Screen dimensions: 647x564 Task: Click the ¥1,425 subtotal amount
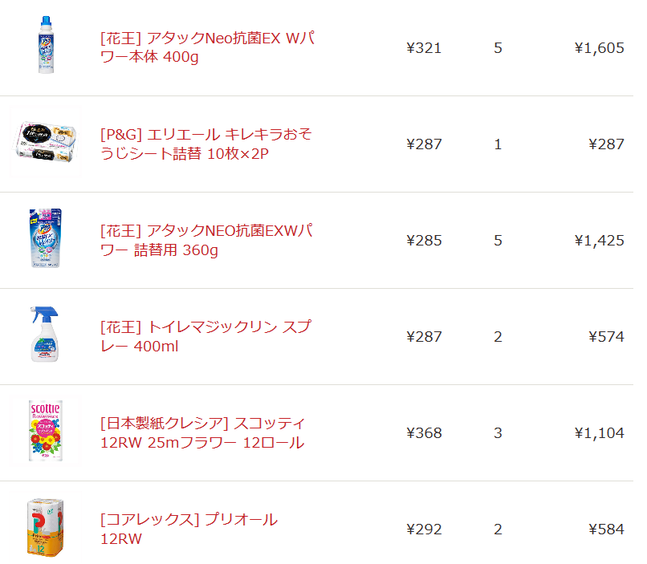click(599, 241)
